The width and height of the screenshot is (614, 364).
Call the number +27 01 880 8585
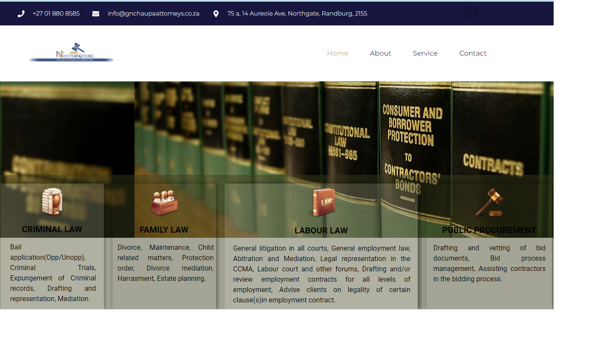(56, 14)
